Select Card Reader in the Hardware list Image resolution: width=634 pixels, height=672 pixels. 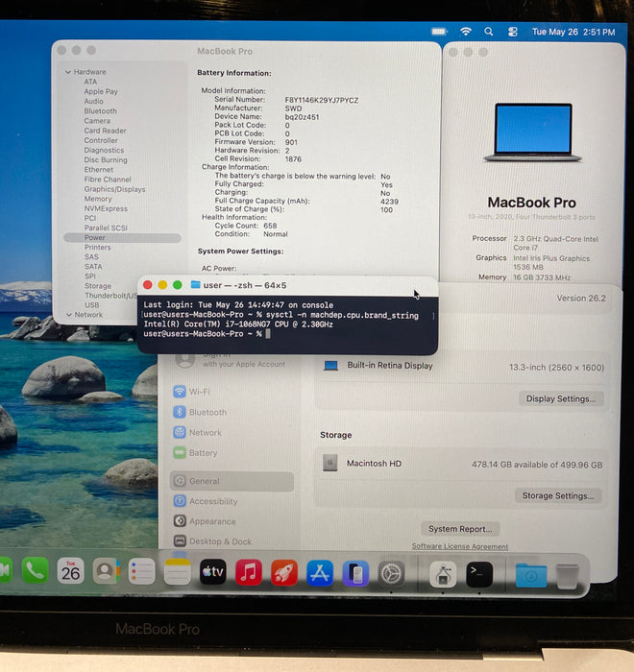[105, 131]
